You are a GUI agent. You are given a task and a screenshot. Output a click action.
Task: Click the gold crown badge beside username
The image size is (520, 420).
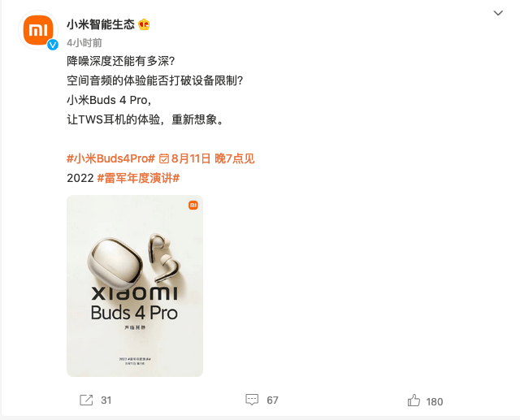(144, 24)
